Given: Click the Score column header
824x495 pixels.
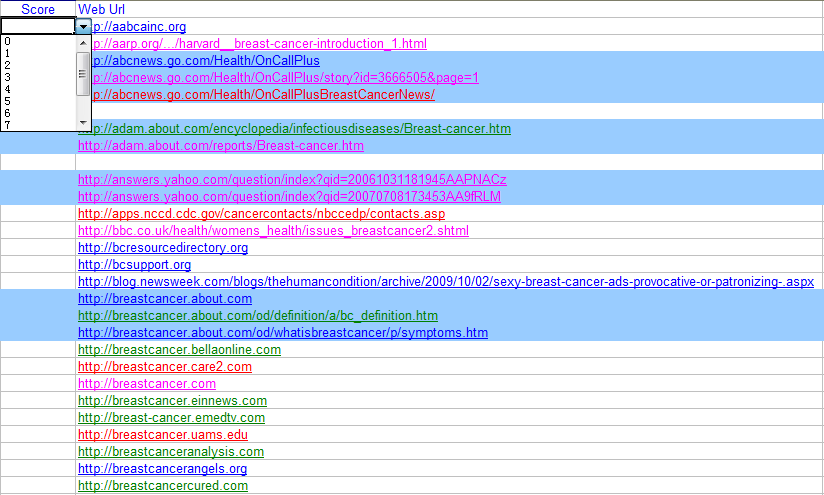Looking at the screenshot, I should click(x=38, y=9).
